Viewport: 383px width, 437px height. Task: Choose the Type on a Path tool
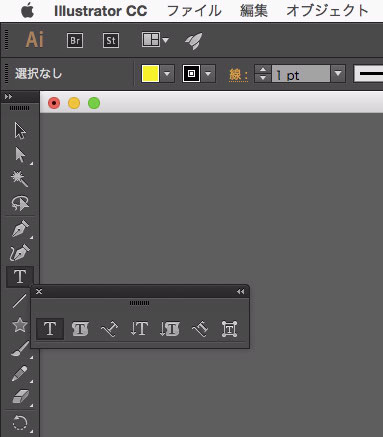[109, 329]
